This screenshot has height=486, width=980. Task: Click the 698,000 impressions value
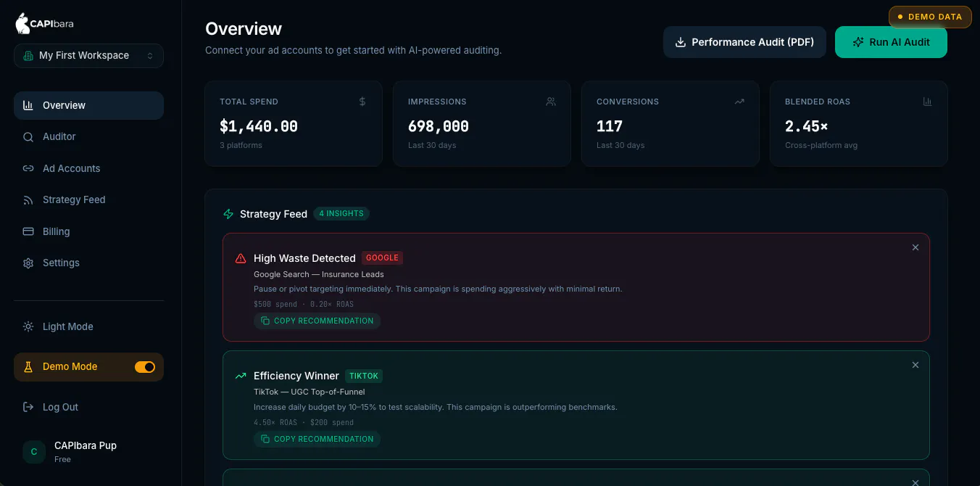[439, 126]
